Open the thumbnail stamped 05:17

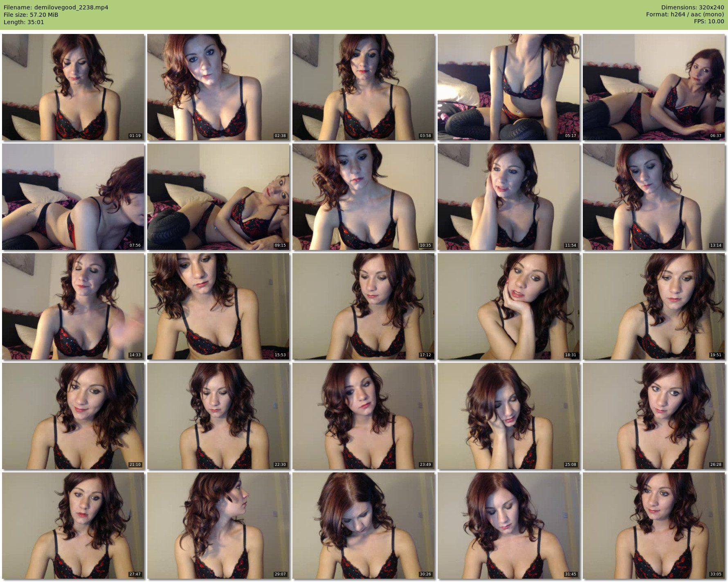pos(509,87)
